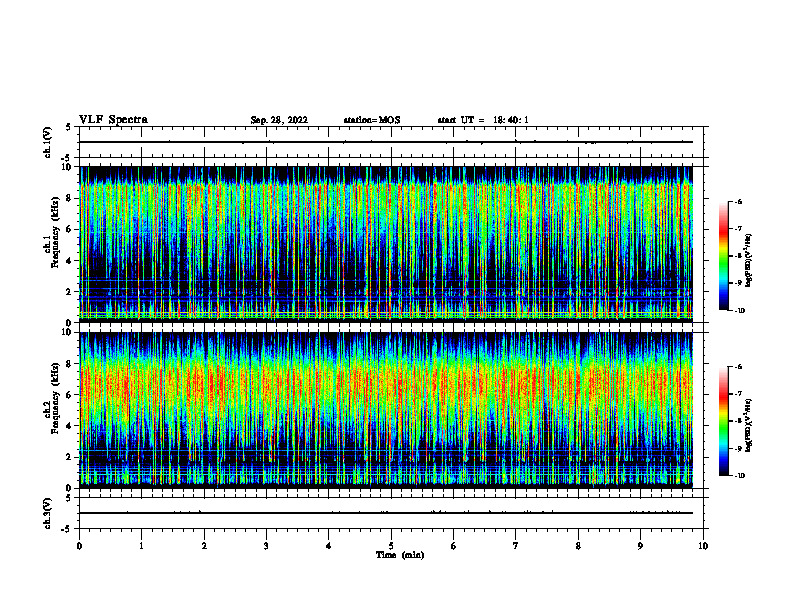Click the "start UT = 18:40: 1" text
This screenshot has width=792, height=612.
483,120
